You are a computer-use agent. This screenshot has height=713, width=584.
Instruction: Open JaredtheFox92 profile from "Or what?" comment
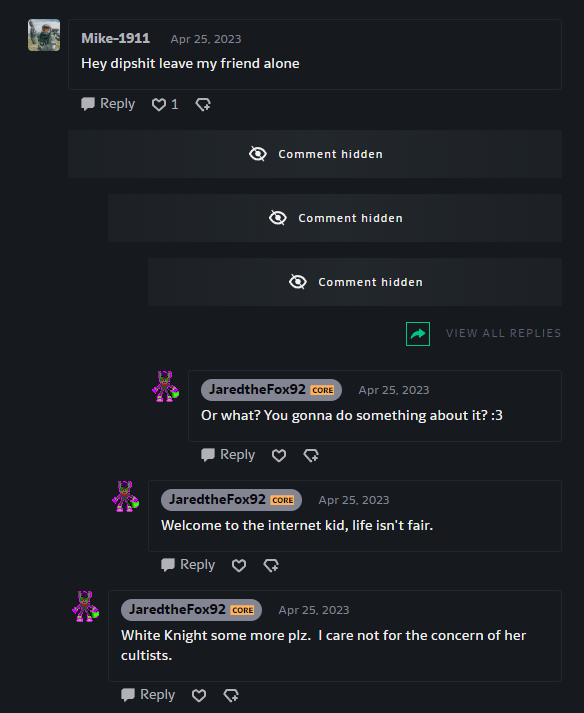pos(257,390)
